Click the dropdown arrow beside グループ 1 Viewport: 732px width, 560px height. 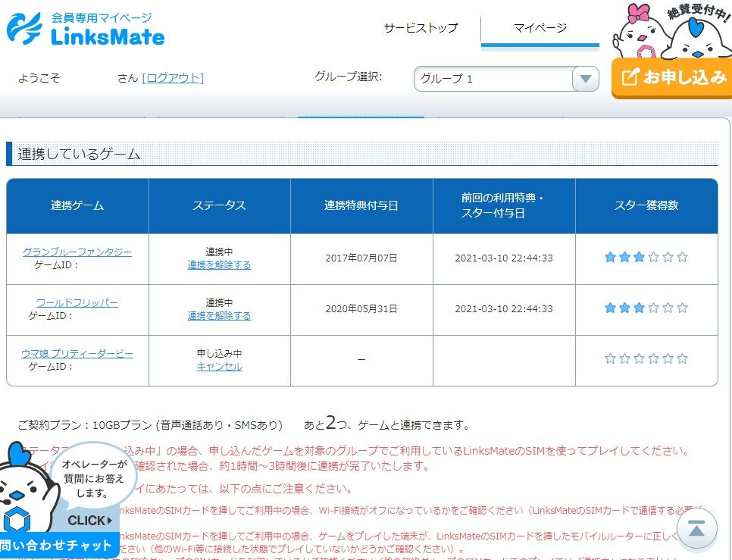click(586, 78)
